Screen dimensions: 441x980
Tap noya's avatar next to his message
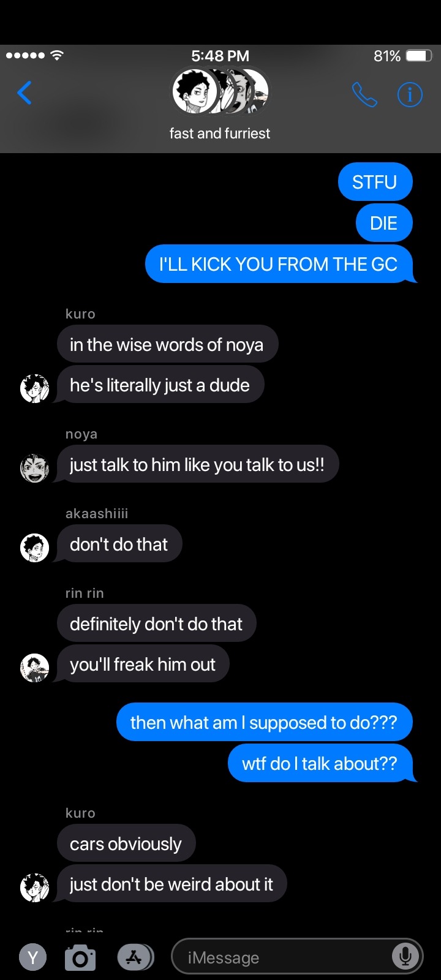click(34, 469)
